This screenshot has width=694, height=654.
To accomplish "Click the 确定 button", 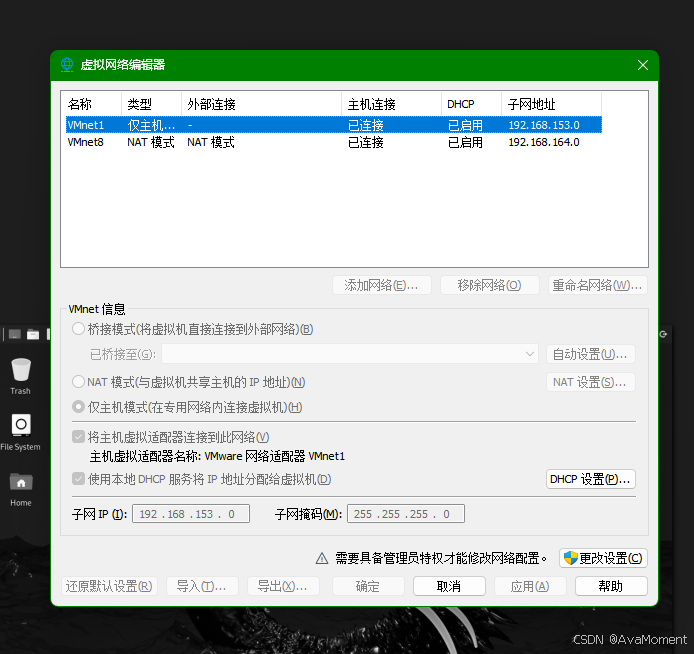I will 368,586.
